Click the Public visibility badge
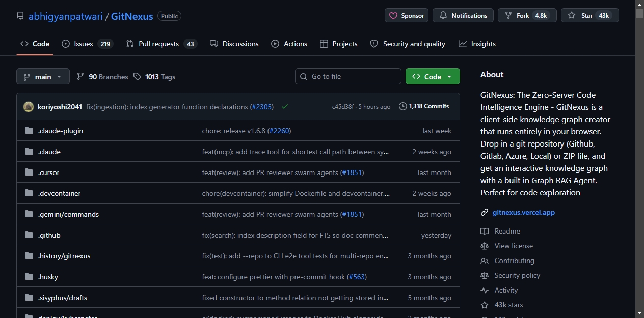644x318 pixels. [x=169, y=16]
